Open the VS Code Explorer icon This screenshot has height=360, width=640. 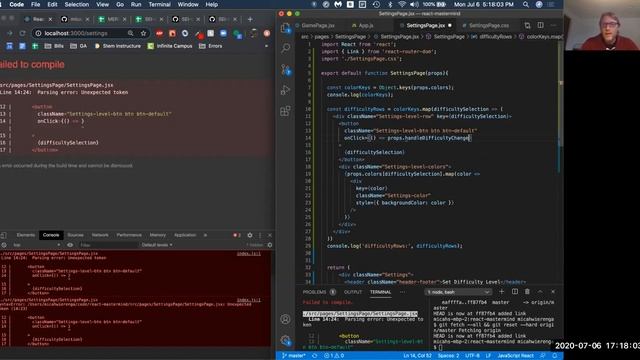285,28
